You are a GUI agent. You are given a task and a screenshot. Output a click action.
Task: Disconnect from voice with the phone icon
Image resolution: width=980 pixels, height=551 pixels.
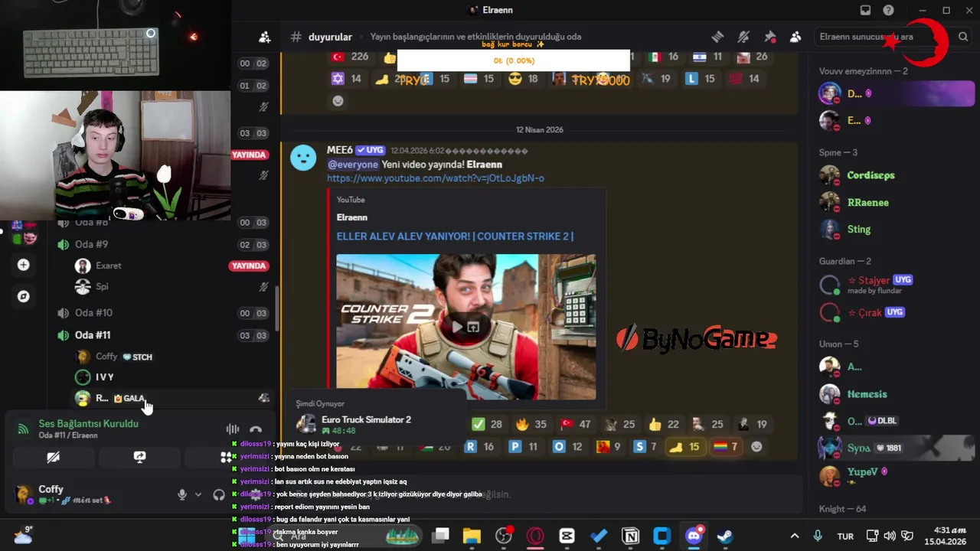(x=256, y=429)
